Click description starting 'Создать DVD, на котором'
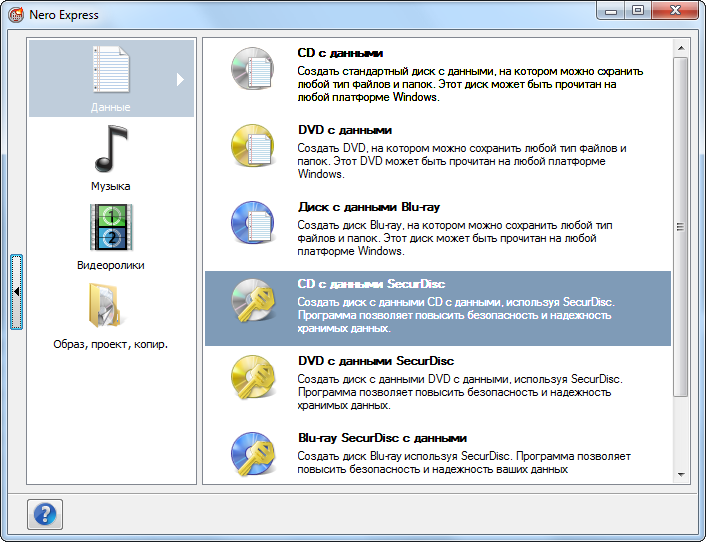The width and height of the screenshot is (706, 542). 462,161
